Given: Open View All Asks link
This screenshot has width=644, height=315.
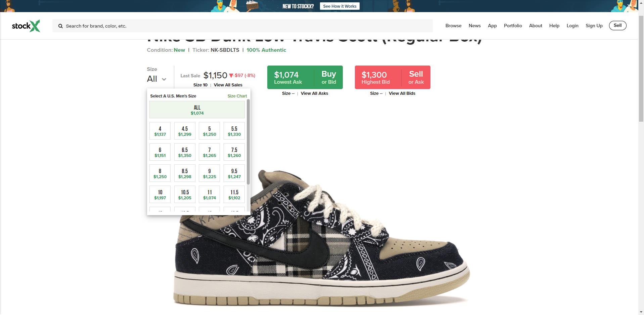Looking at the screenshot, I should (x=314, y=93).
